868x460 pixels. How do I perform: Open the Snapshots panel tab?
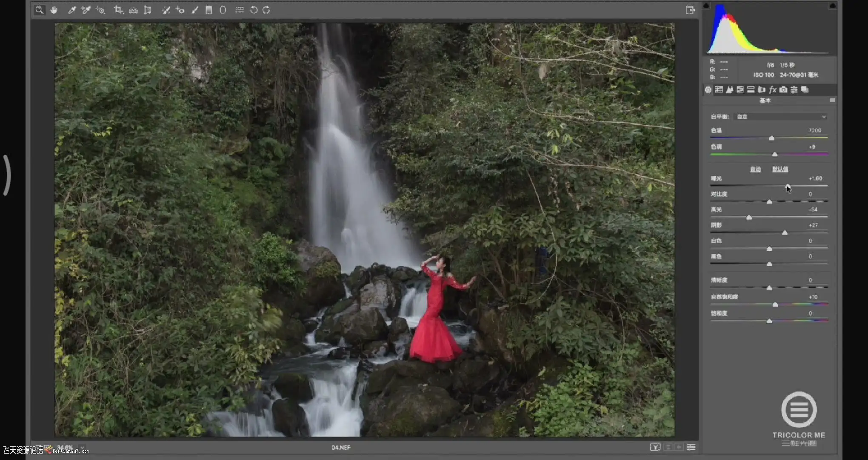pyautogui.click(x=805, y=89)
